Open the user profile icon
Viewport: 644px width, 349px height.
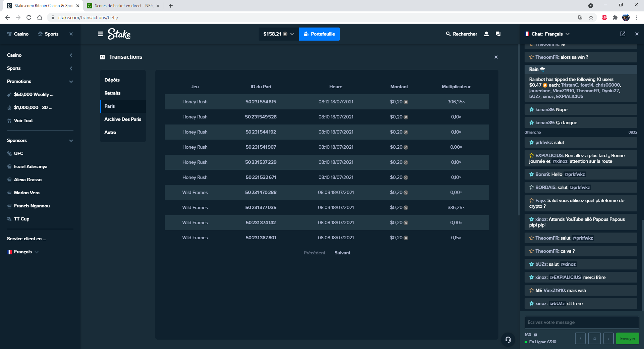[x=486, y=34]
